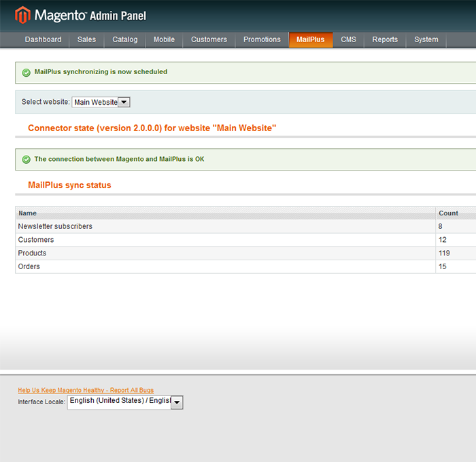
Task: Open the CMS menu
Action: (x=348, y=39)
